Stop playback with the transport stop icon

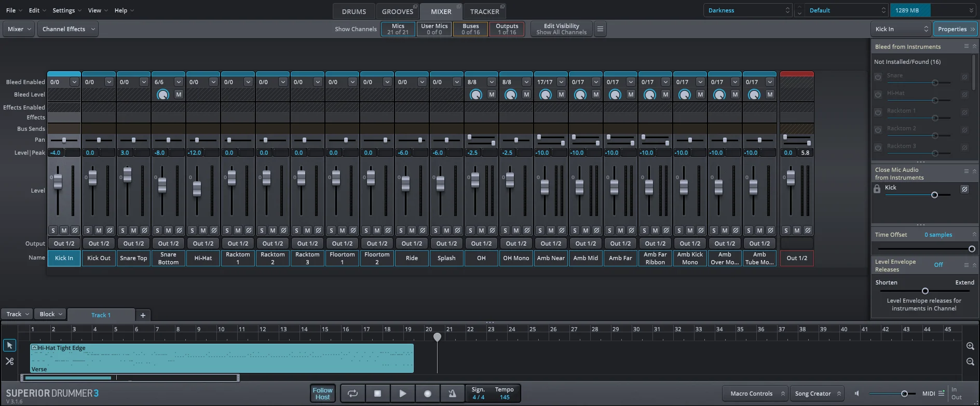coord(378,394)
